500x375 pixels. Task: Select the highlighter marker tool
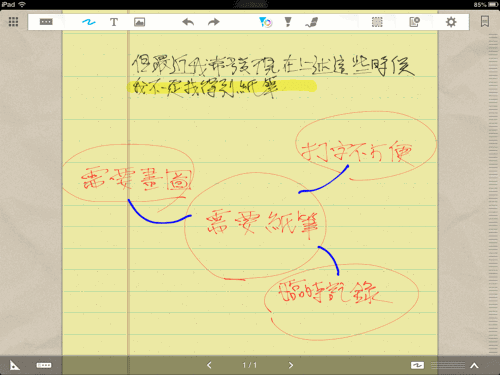(288, 22)
